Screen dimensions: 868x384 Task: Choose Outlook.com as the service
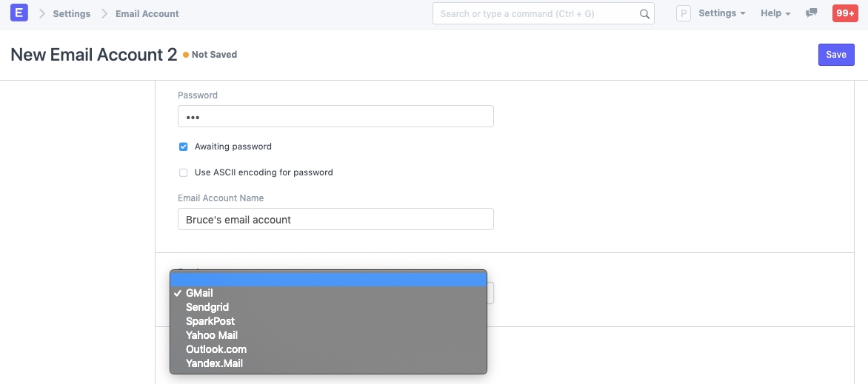(x=216, y=349)
